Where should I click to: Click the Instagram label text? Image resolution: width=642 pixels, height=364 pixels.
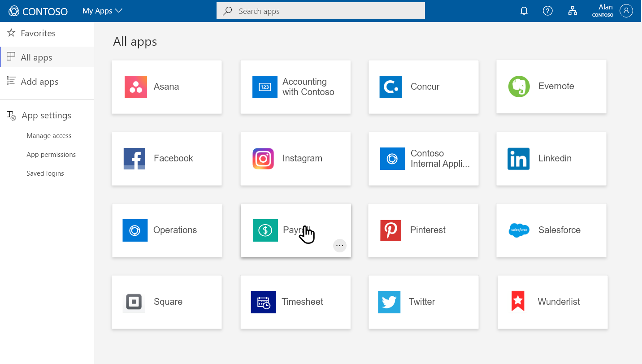[x=302, y=159]
